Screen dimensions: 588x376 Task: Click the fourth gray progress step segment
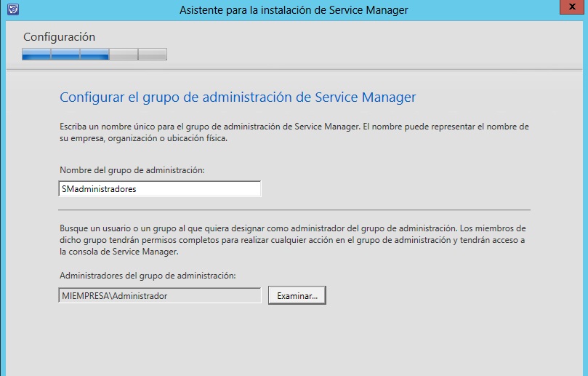coord(123,54)
